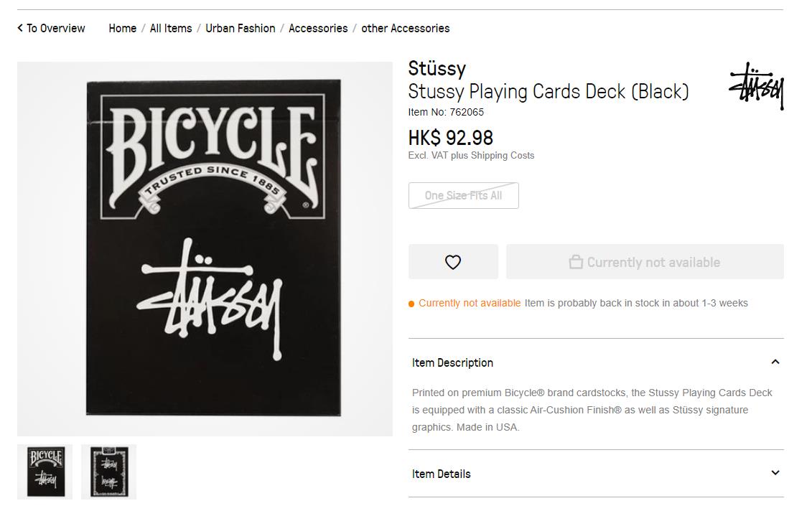Select the back-of-deck thumbnail
Image resolution: width=812 pixels, height=511 pixels.
point(108,472)
